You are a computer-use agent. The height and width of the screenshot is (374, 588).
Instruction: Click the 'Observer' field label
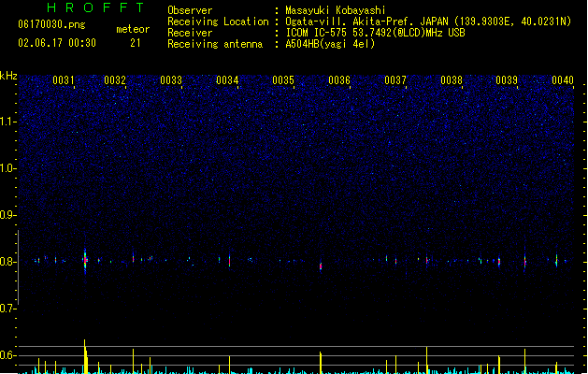coord(190,10)
